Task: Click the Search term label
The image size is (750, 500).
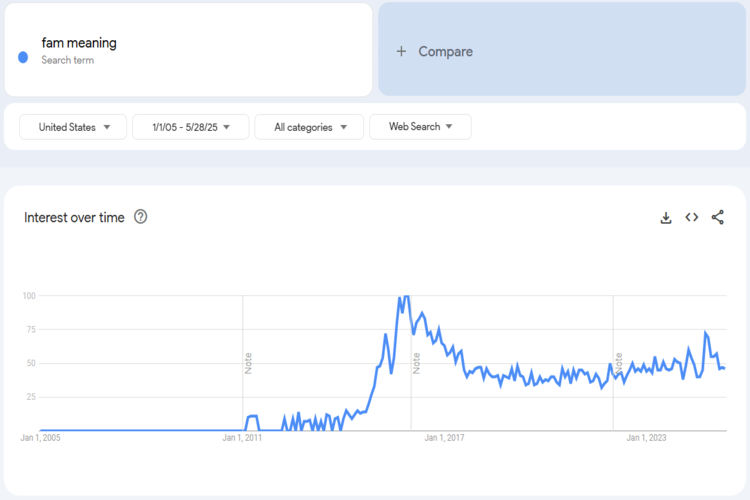Action: (x=67, y=60)
